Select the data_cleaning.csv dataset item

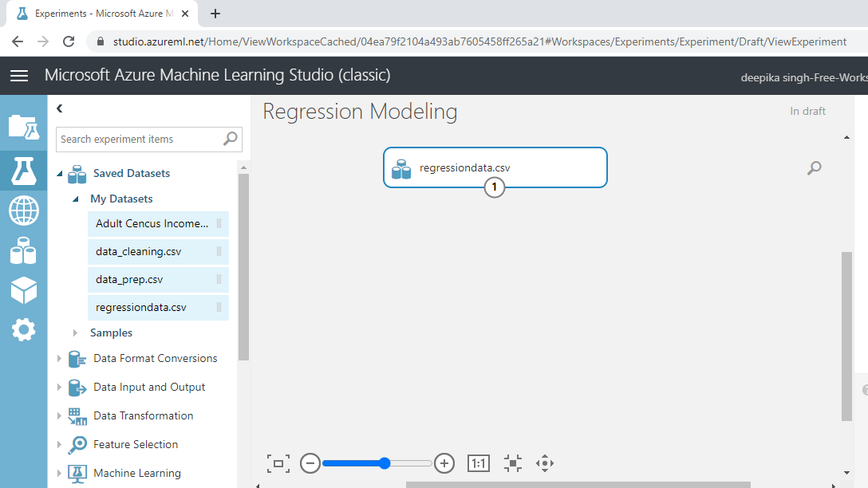point(158,252)
